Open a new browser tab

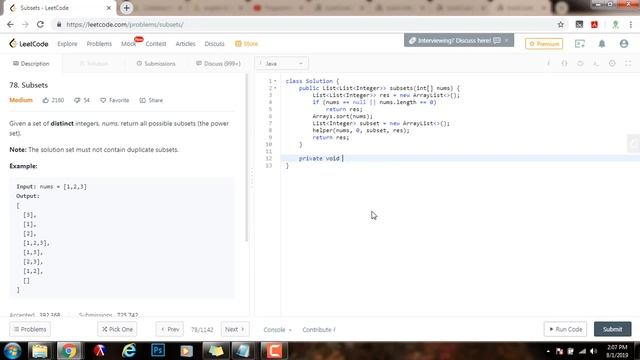click(x=126, y=8)
